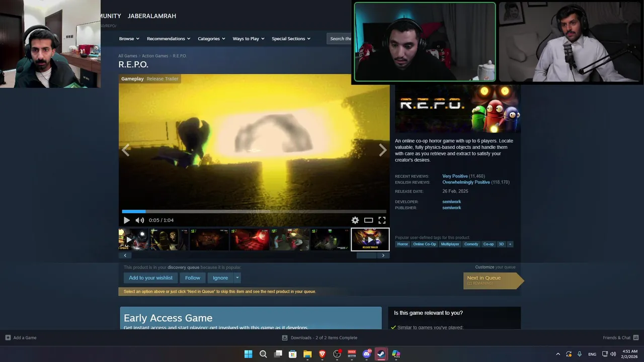Open Voicemeeter taskbar icon
The height and width of the screenshot is (362, 644).
coord(352,354)
